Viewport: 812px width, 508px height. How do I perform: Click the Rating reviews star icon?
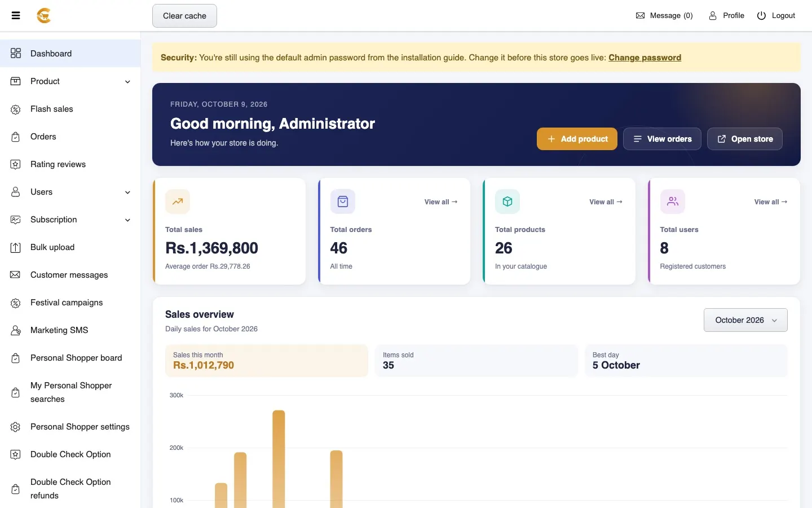[x=16, y=164]
